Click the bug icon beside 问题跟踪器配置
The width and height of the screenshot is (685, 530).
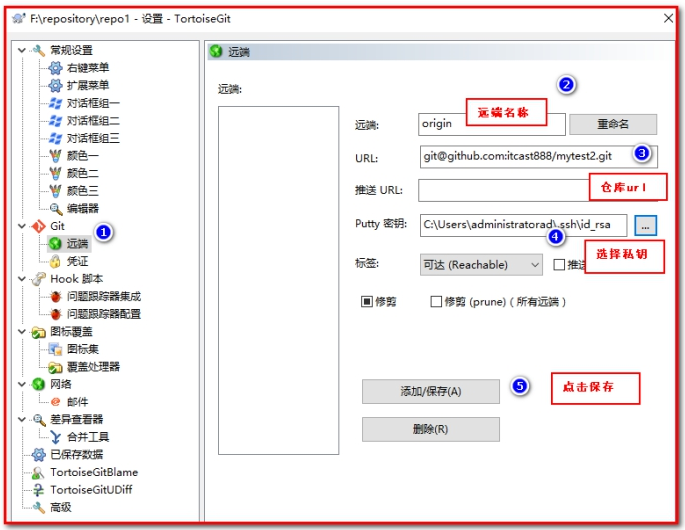[55, 314]
